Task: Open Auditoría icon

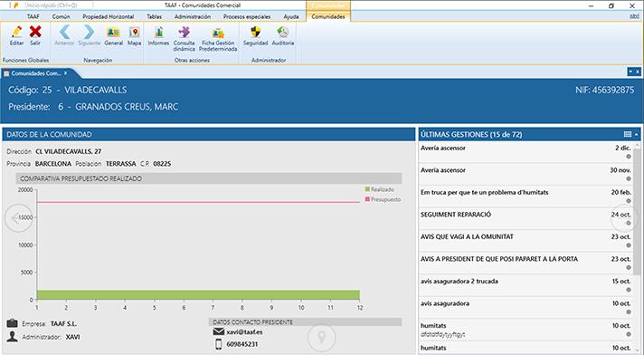Action: [x=283, y=32]
